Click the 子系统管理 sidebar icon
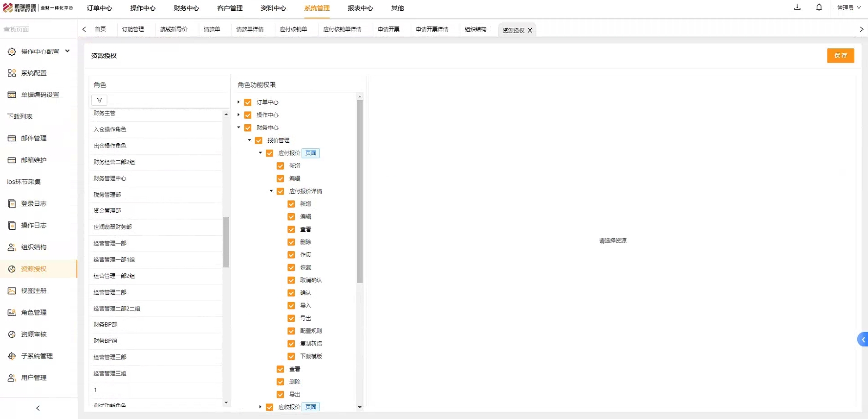The height and width of the screenshot is (419, 868). 12,356
